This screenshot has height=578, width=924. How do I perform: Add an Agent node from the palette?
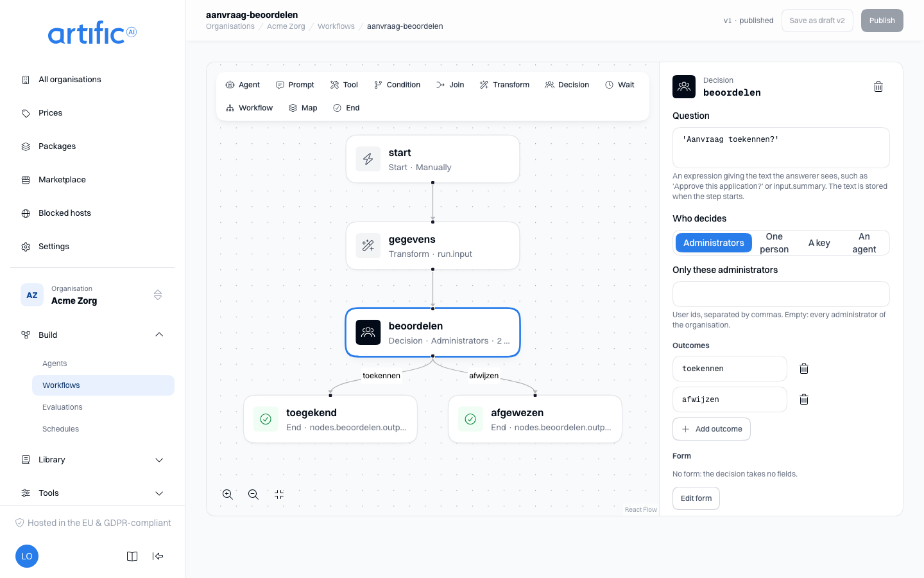[x=243, y=85]
